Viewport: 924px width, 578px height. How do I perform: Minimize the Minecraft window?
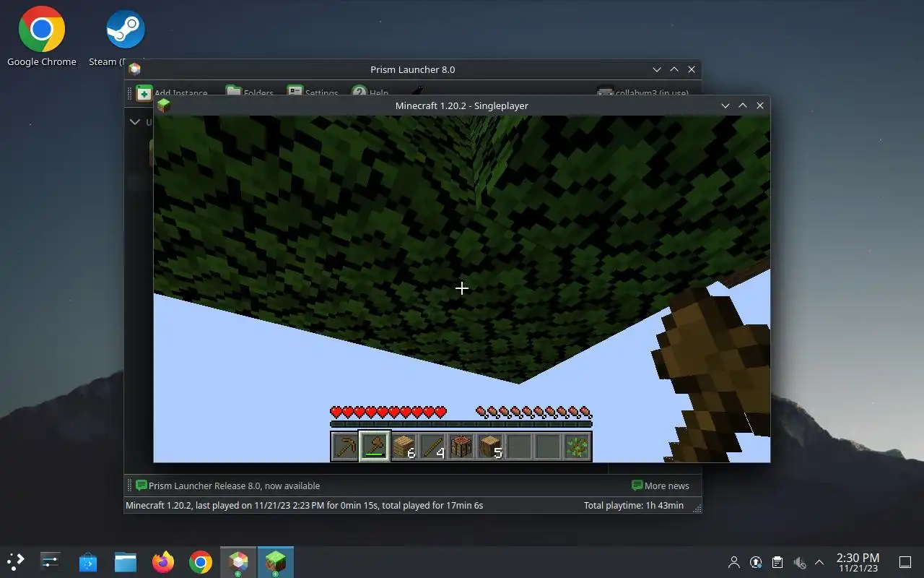pos(725,105)
